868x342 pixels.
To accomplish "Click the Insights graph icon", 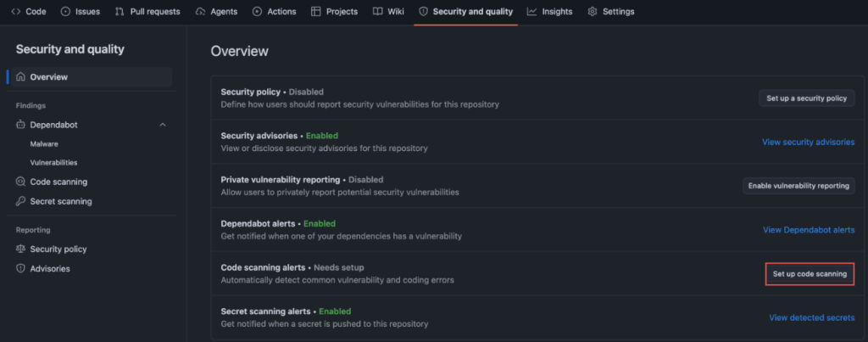I will point(532,11).
